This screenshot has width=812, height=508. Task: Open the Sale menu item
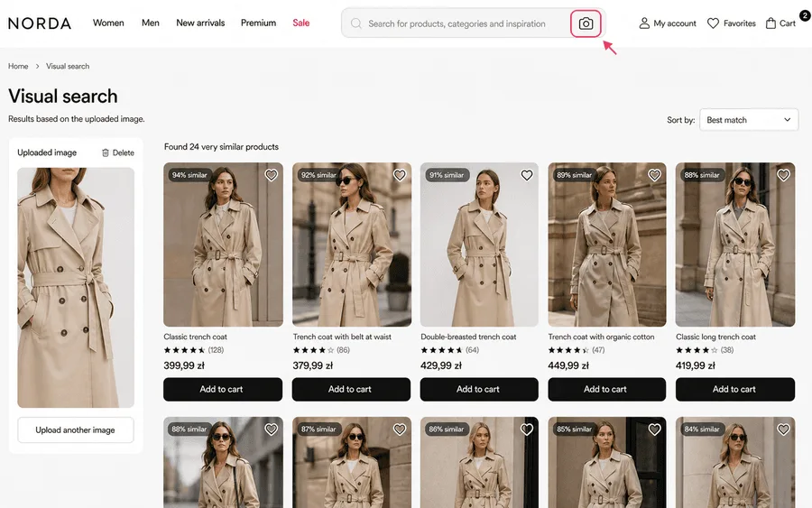(300, 23)
